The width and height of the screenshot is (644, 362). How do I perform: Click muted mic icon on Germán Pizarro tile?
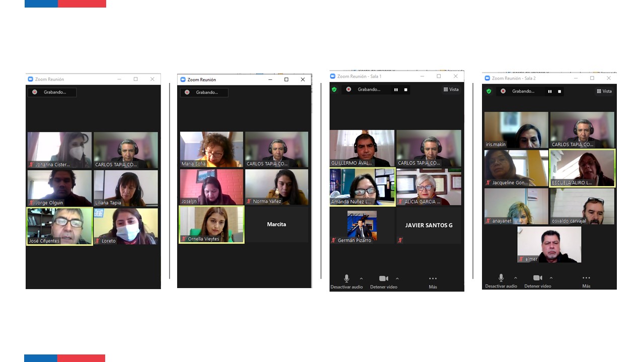334,240
